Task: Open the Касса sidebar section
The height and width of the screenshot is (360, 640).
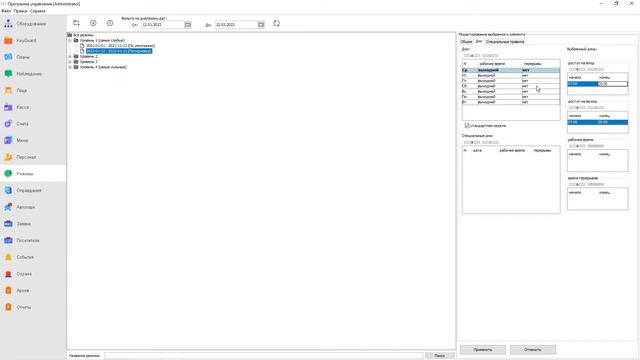Action: tap(33, 107)
